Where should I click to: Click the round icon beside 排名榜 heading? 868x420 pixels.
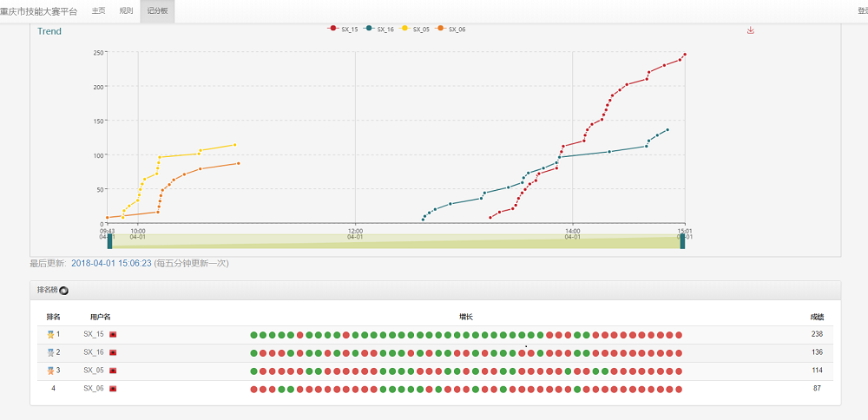64,290
